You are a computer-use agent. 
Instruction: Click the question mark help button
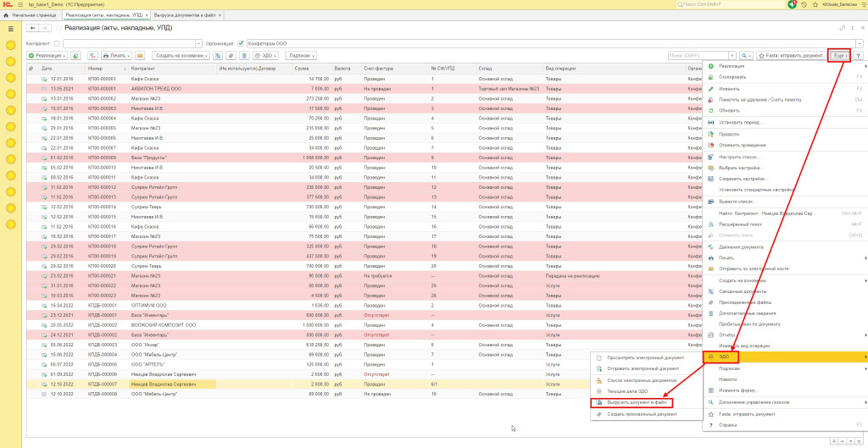(858, 55)
